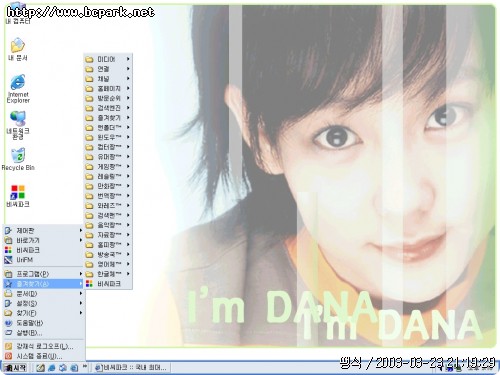Screen dimensions: 500x375
Task: Click the 검색엔진 folder icon in submenu
Action: tap(89, 108)
